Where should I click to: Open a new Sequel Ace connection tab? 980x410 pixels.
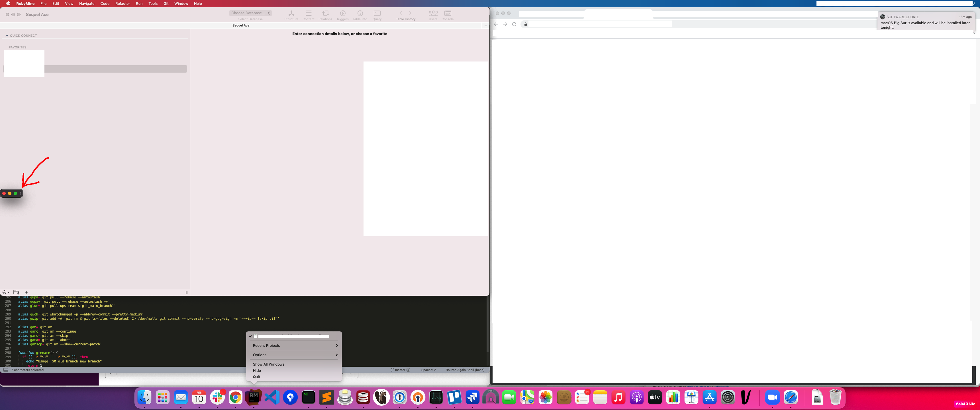[x=485, y=25]
